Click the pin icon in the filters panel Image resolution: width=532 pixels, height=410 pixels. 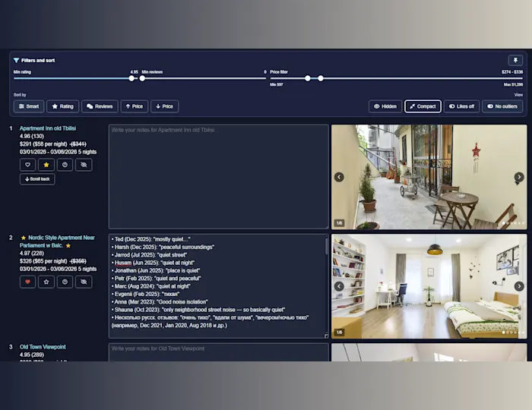point(515,60)
